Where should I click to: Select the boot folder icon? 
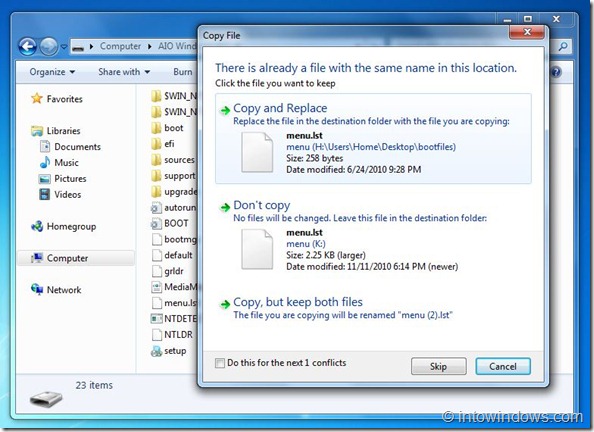[x=156, y=128]
